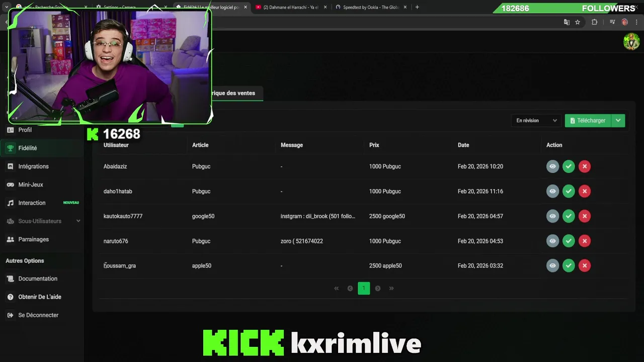Open the Intégrations sidebar section
Screen dimensions: 644x362
(42, 166)
